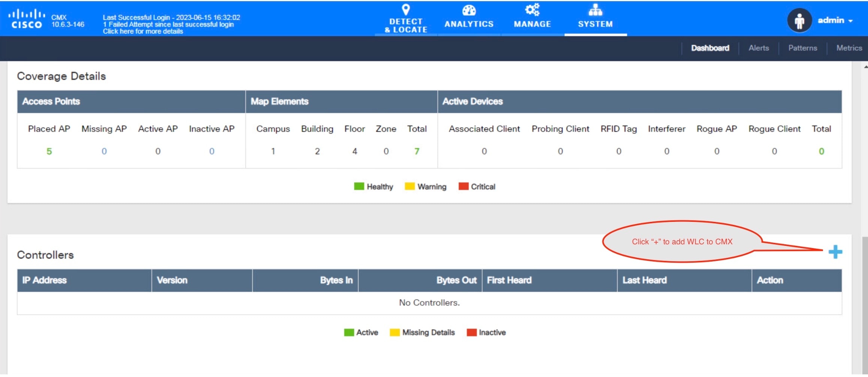Click the CMX version '10.6.3-146' text
Viewport: 868px width, 377px height.
tap(68, 25)
